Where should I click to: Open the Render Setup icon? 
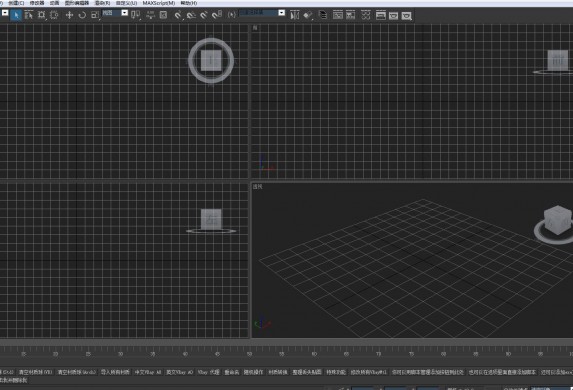381,15
